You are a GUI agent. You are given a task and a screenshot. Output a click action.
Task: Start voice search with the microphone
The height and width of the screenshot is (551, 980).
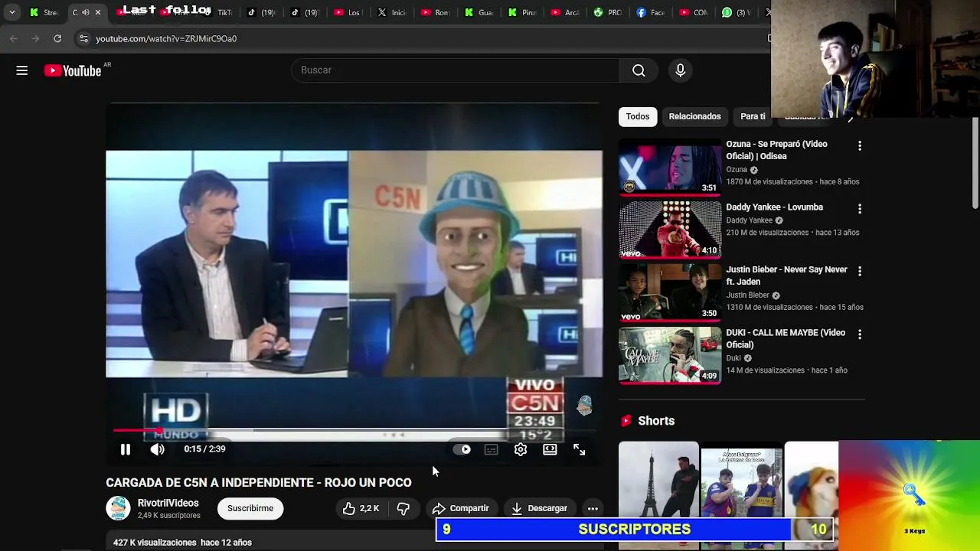point(680,70)
